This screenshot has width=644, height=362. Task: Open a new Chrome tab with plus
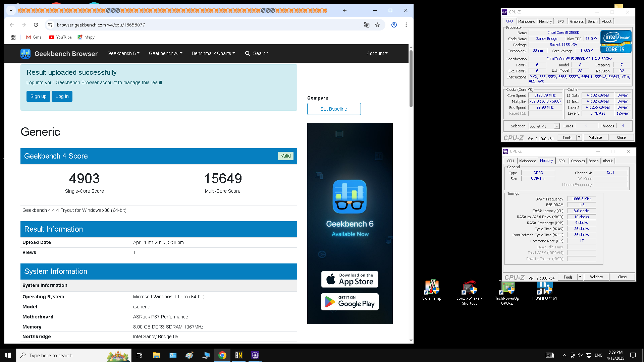pos(345,10)
